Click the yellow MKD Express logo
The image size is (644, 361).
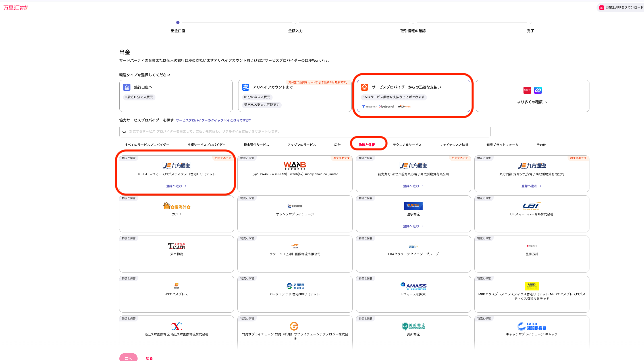pos(531,286)
